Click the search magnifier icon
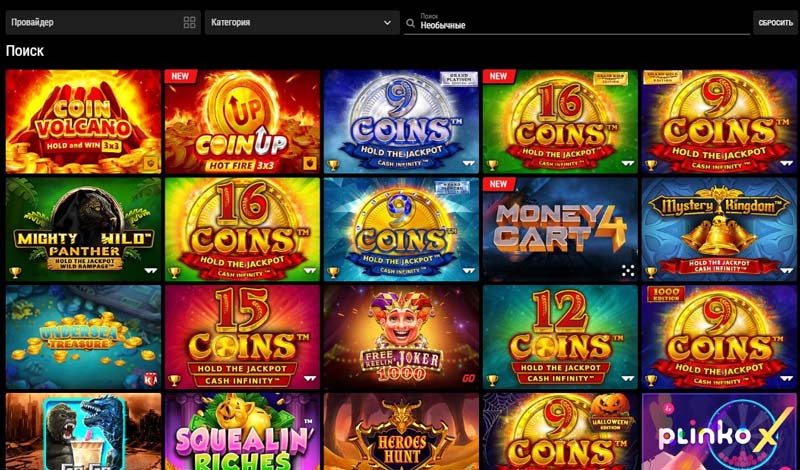This screenshot has height=470, width=800. (x=410, y=23)
